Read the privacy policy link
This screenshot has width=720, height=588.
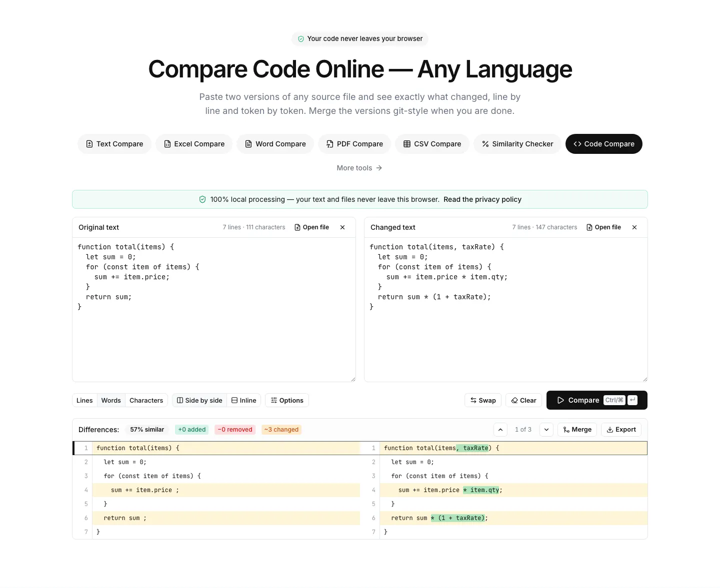(x=482, y=199)
